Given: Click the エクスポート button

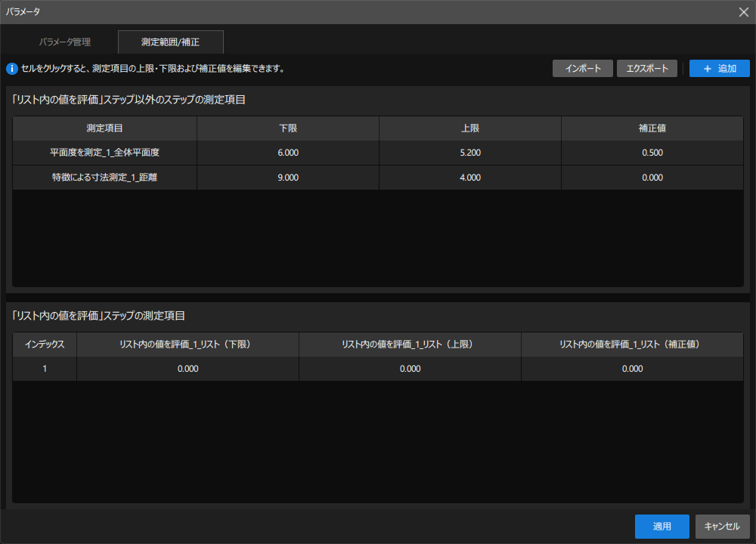Looking at the screenshot, I should click(x=647, y=69).
